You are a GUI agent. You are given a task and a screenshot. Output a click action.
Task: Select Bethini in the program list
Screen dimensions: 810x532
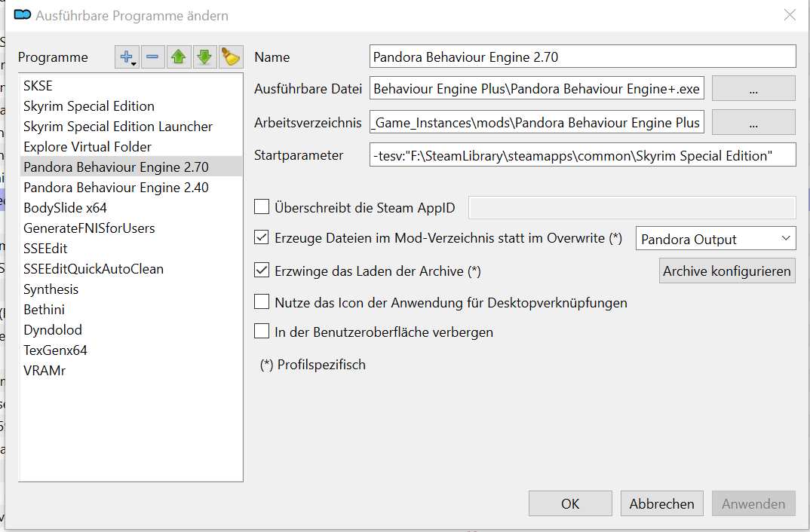tap(130, 310)
